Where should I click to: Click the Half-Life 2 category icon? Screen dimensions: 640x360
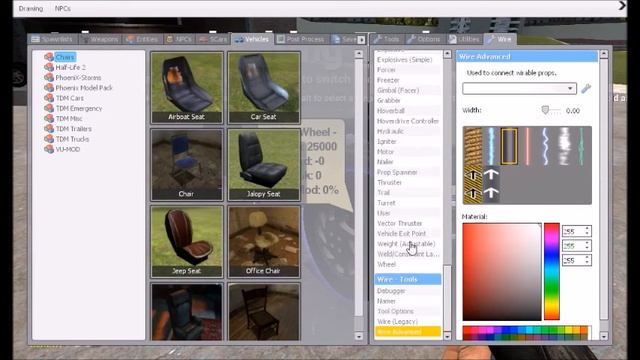(49, 67)
